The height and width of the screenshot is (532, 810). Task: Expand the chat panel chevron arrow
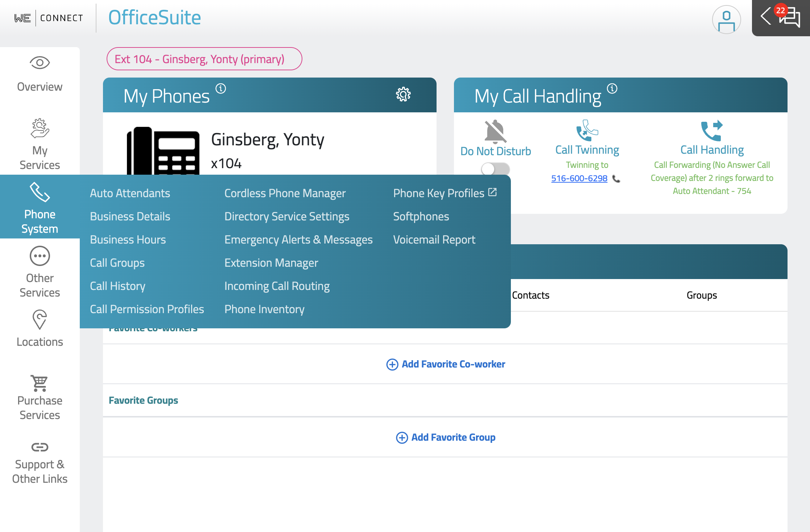(x=766, y=16)
